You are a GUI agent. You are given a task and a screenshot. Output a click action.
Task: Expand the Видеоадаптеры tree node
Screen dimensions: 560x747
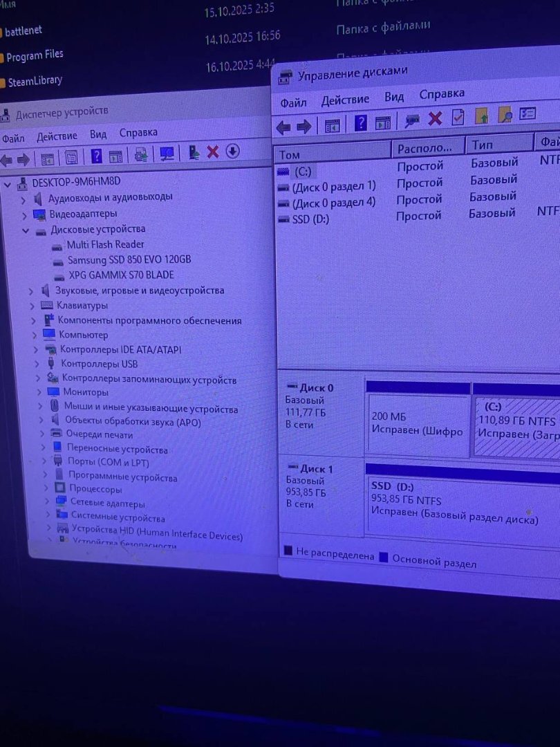tap(23, 215)
